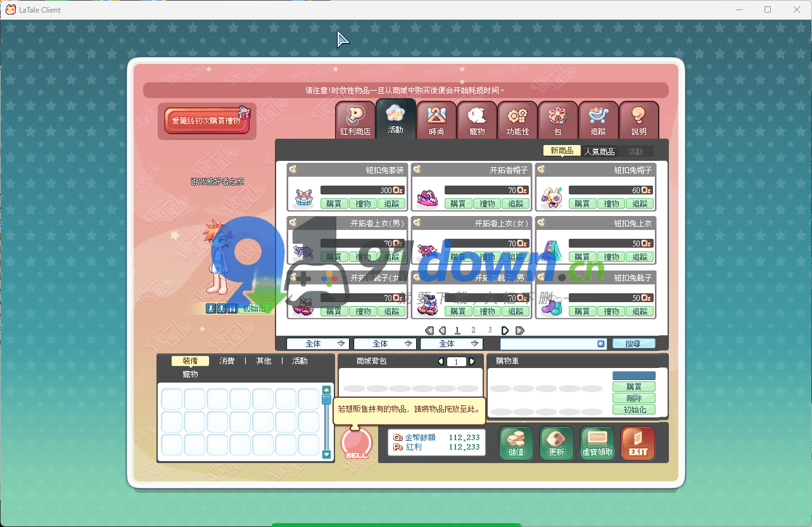This screenshot has width=812, height=527.
Task: Select the second character pose icon
Action: [x=222, y=308]
